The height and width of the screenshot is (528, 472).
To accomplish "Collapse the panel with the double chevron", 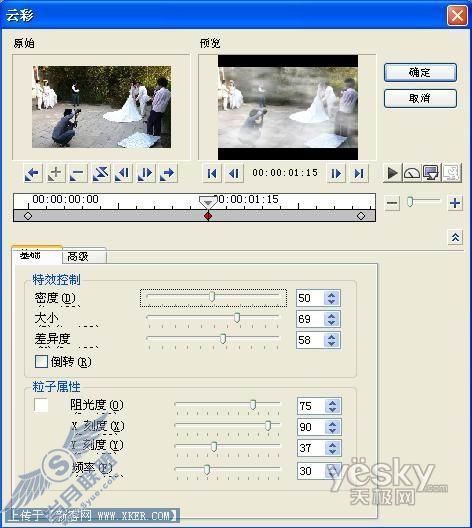I will pos(455,237).
